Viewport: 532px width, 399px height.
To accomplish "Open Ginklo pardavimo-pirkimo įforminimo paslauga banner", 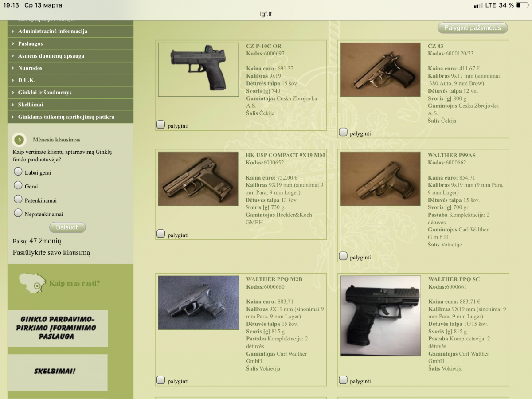I will (58, 328).
